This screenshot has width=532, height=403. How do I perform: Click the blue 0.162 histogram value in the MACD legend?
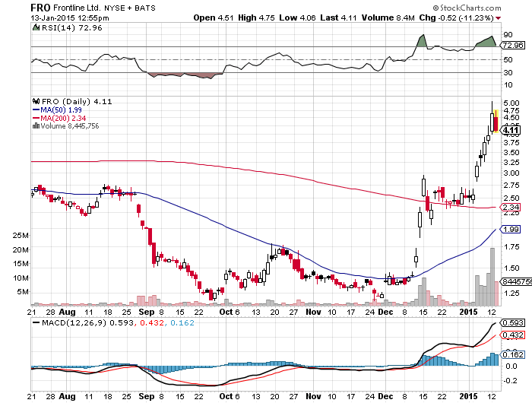[x=182, y=323]
